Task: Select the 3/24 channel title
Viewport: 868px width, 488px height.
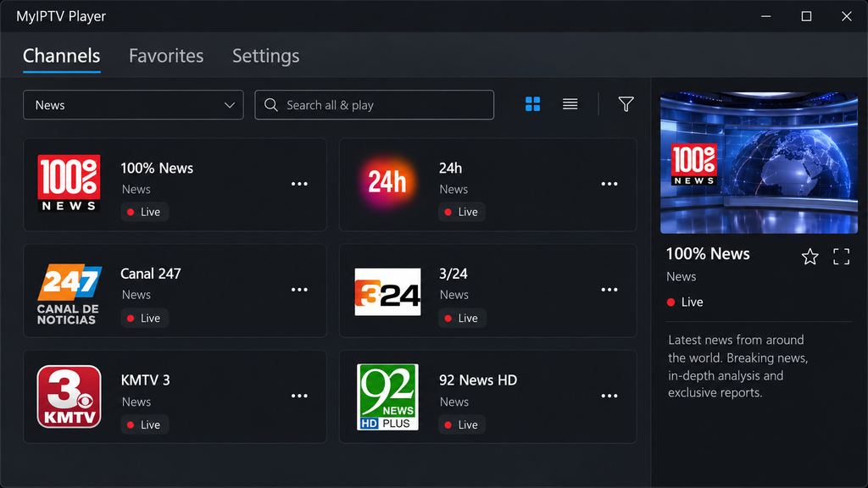Action: (x=453, y=274)
